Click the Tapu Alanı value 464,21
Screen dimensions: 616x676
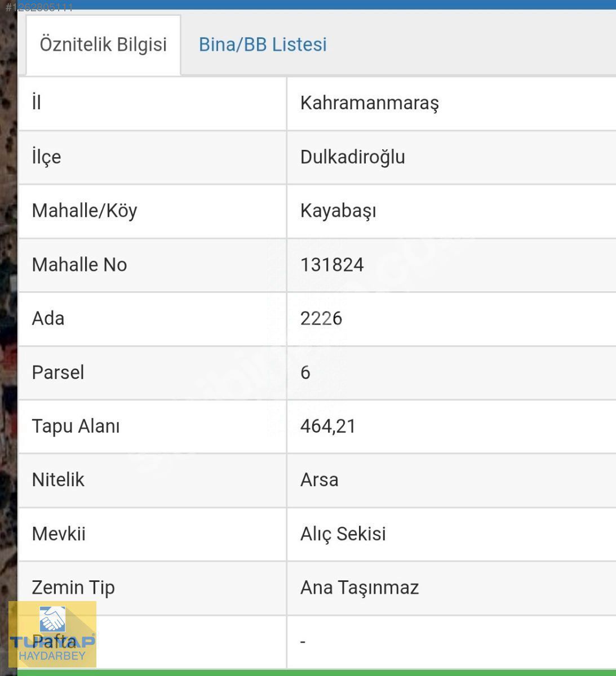[x=328, y=426]
